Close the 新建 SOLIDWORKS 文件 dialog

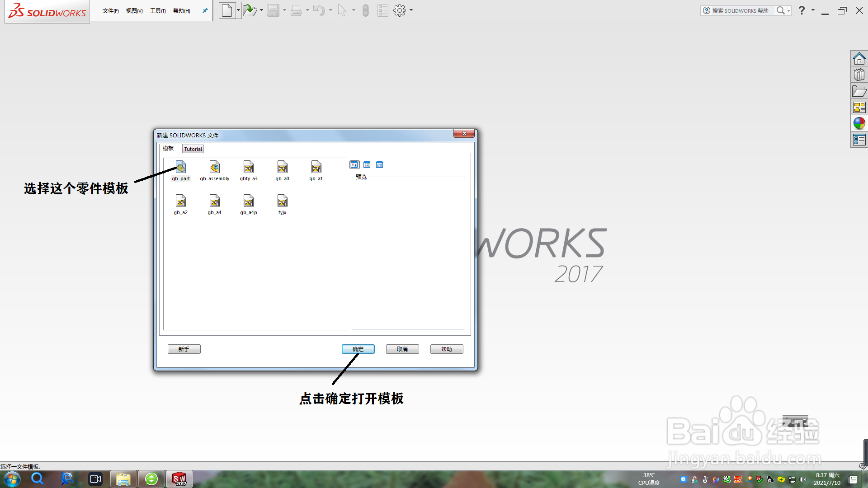tap(464, 133)
